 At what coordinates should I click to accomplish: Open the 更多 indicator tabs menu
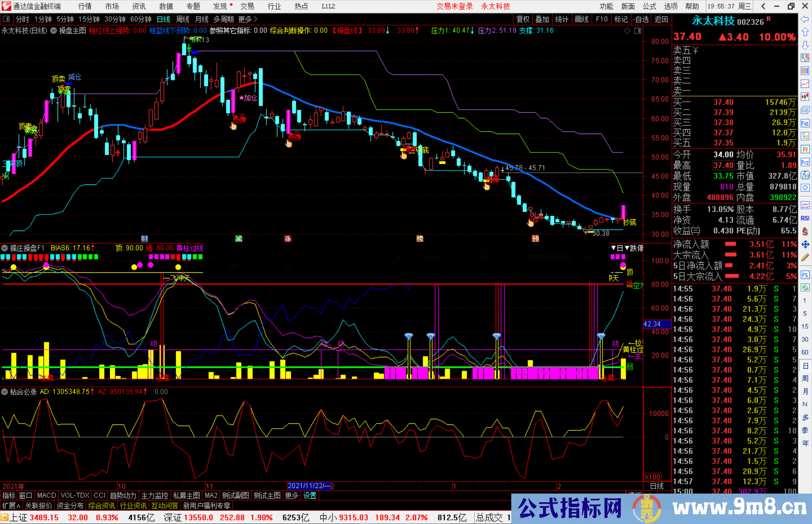pyautogui.click(x=291, y=495)
